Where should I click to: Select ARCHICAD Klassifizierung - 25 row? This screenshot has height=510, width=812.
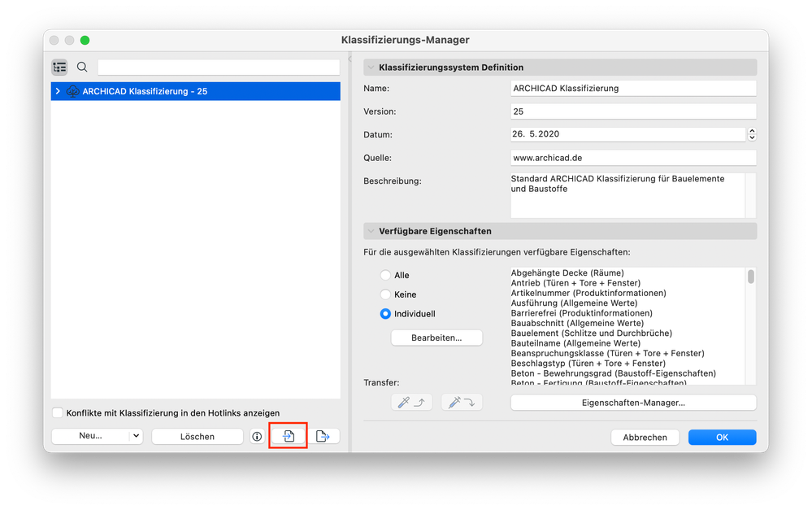(196, 91)
